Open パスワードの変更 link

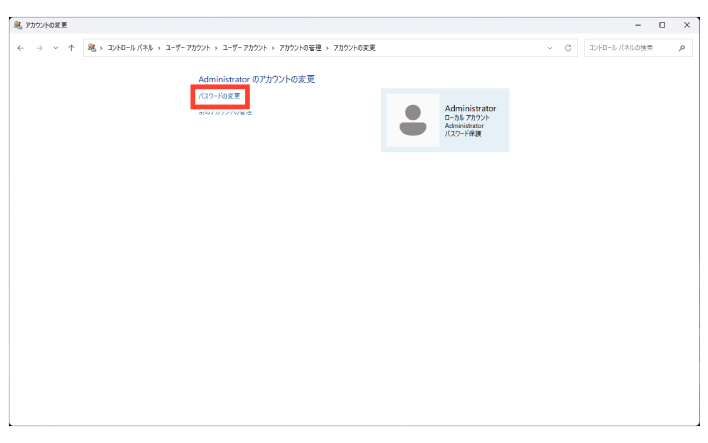pyautogui.click(x=219, y=96)
